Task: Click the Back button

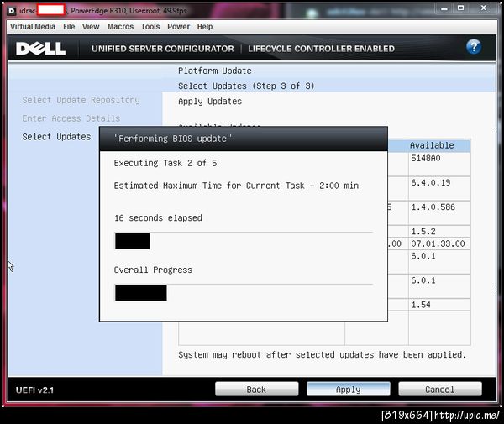Action: pyautogui.click(x=256, y=390)
